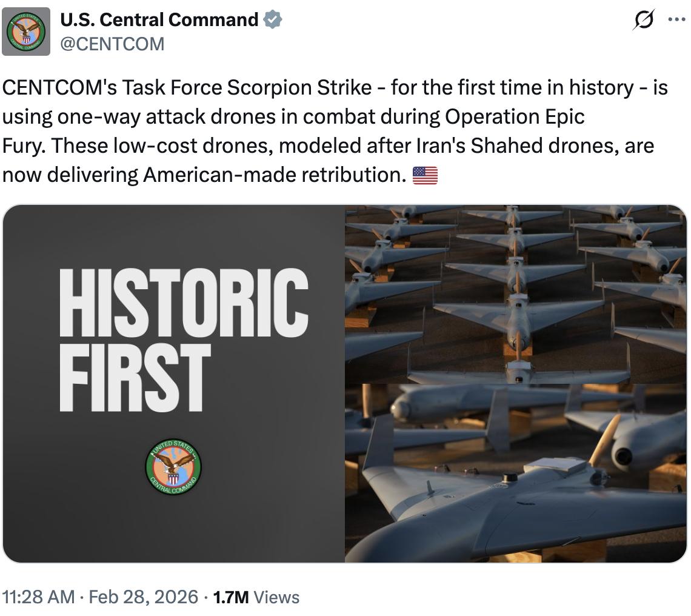Open the 1.7M view count
This screenshot has width=691, height=616.
231,597
